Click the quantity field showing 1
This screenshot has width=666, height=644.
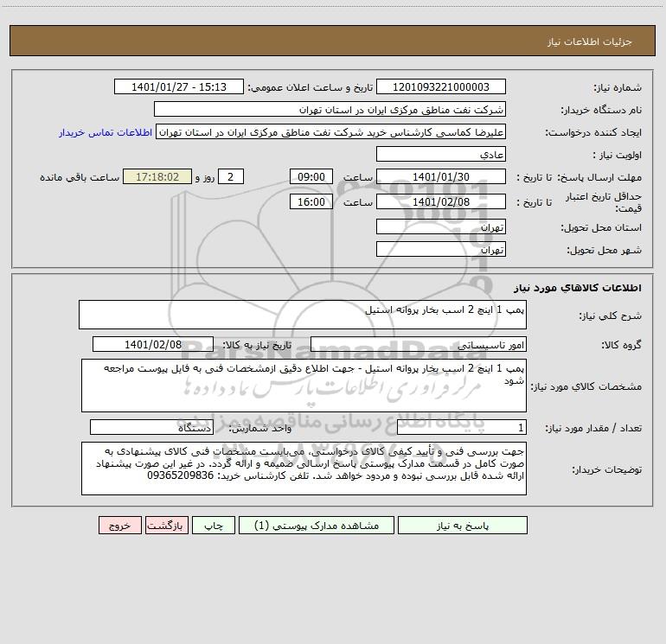[462, 428]
